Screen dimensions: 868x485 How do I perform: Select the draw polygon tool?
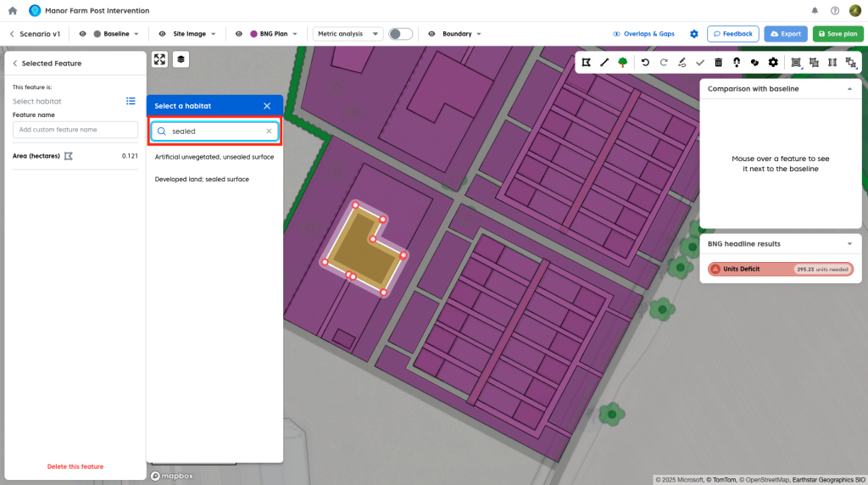coord(586,62)
